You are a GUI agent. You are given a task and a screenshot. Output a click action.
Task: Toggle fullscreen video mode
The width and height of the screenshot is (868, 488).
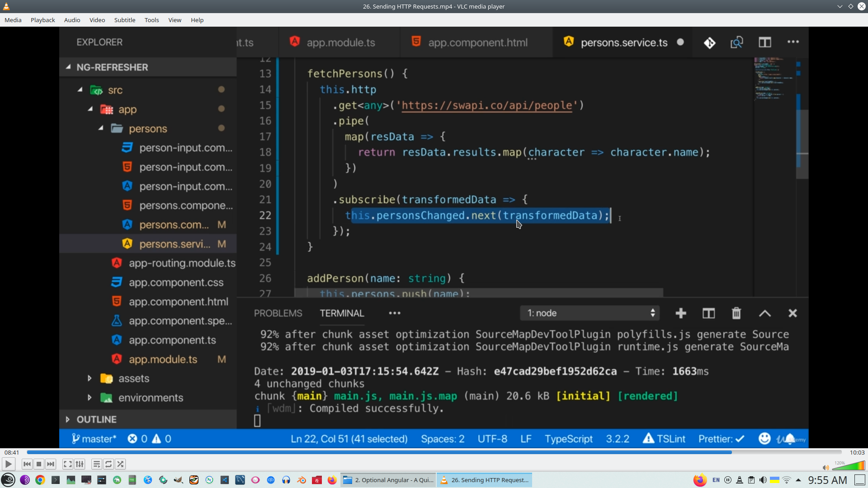coord(67,464)
